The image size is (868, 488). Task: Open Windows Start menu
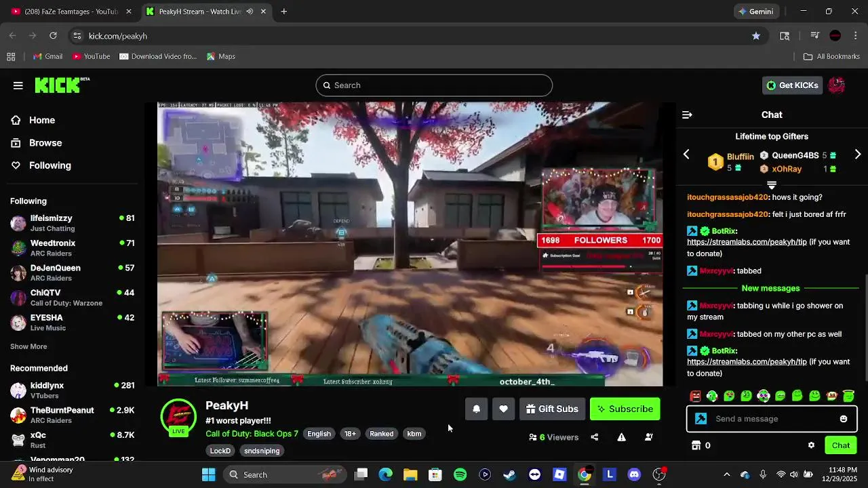208,474
